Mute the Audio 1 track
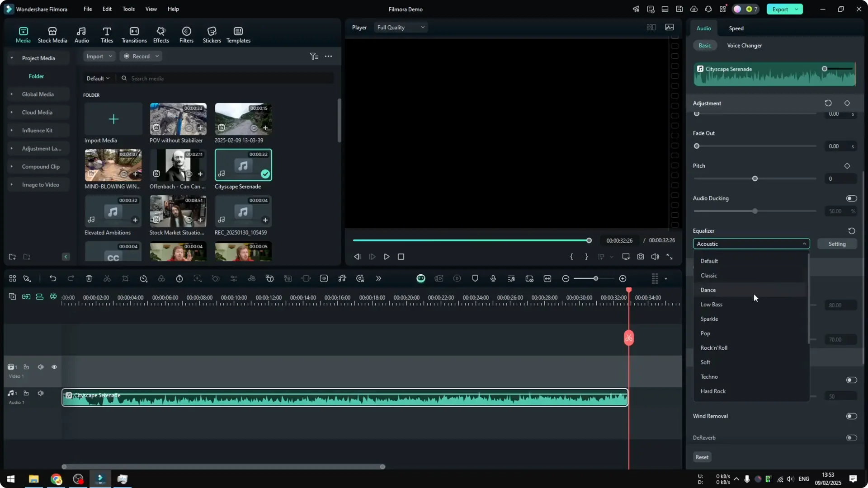The height and width of the screenshot is (488, 868). point(40,393)
